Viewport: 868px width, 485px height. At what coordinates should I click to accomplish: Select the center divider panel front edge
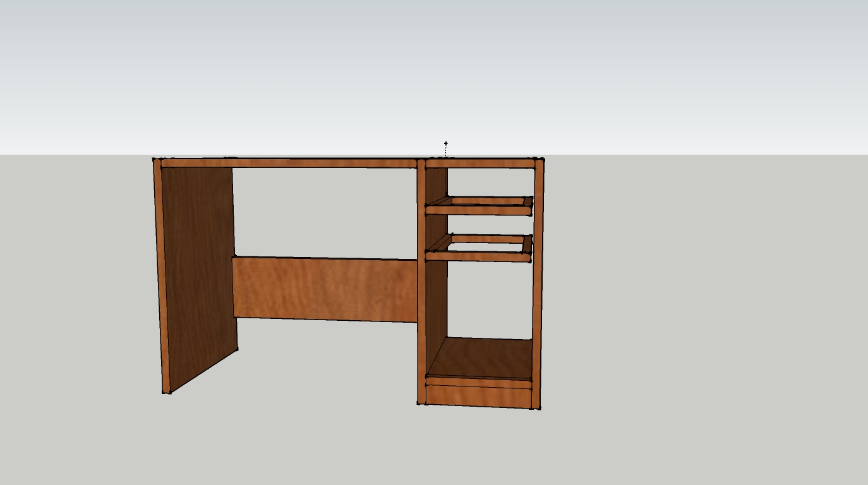click(x=421, y=284)
